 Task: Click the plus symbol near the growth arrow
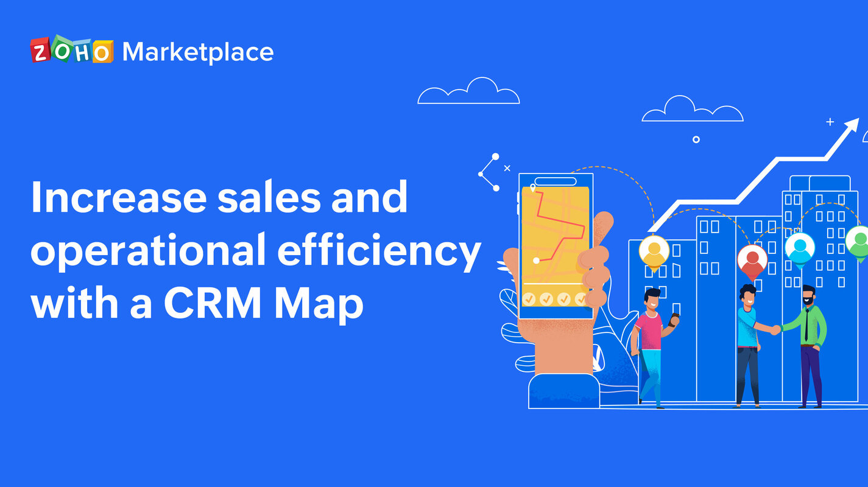pyautogui.click(x=830, y=122)
